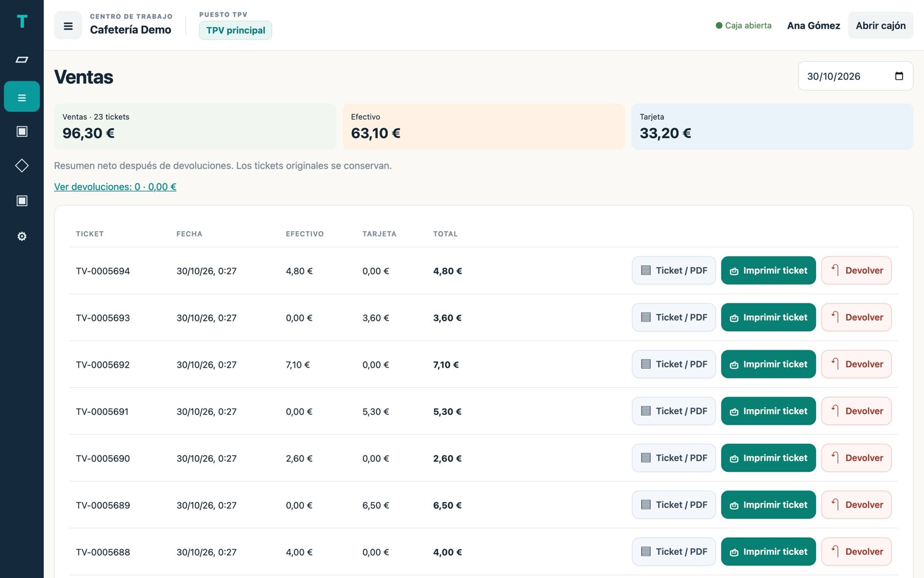The height and width of the screenshot is (578, 924).
Task: Open the calendar picker icon in date field
Action: tap(899, 76)
